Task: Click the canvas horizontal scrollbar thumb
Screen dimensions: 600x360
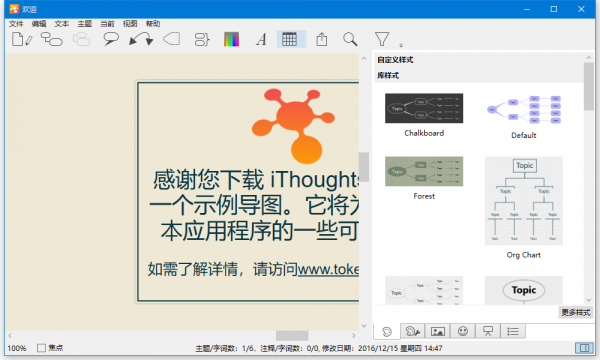Action: point(292,336)
